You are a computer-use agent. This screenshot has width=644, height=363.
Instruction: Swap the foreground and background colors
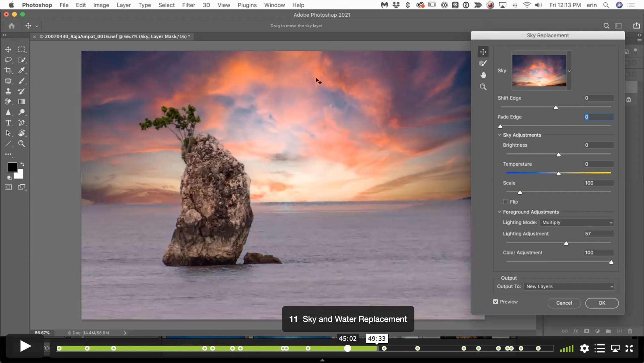[x=22, y=164]
